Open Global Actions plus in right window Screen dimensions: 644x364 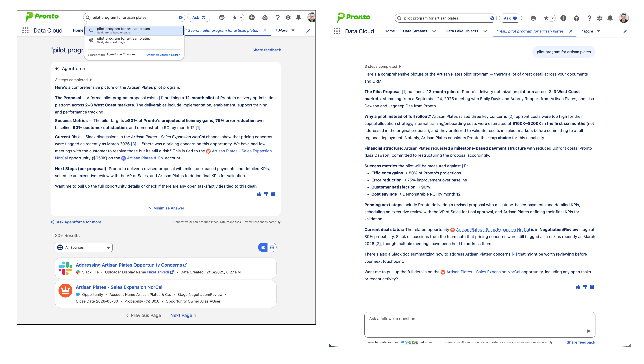(563, 18)
